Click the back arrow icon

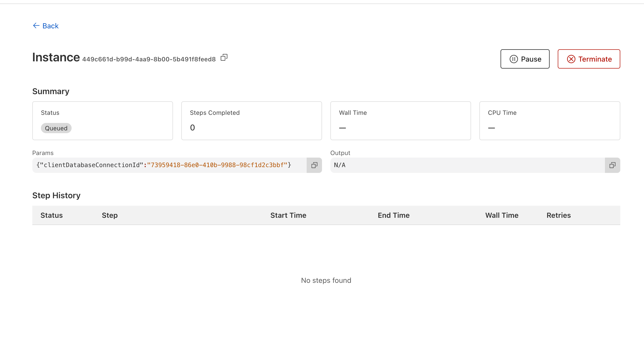point(36,26)
